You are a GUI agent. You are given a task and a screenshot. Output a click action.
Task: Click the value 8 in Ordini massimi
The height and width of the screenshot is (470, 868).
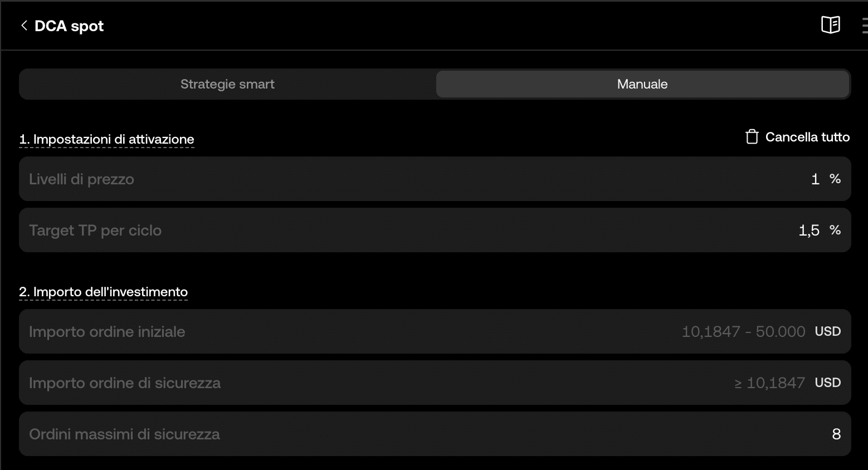point(836,434)
